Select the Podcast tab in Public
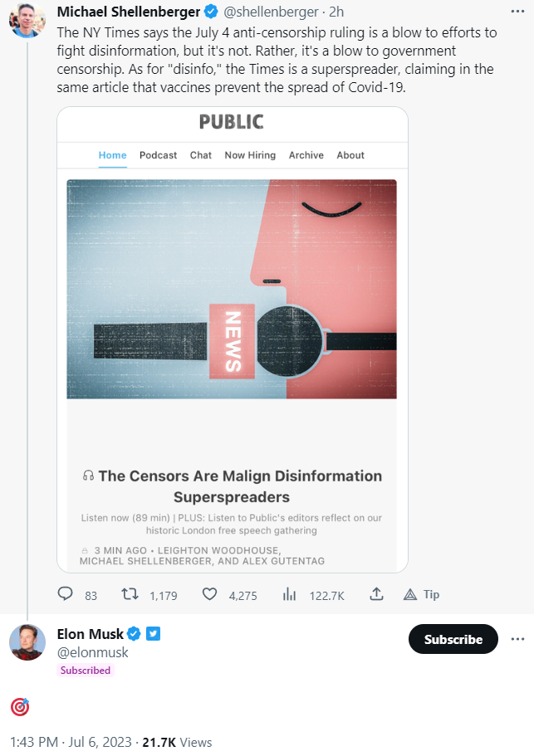 [158, 155]
